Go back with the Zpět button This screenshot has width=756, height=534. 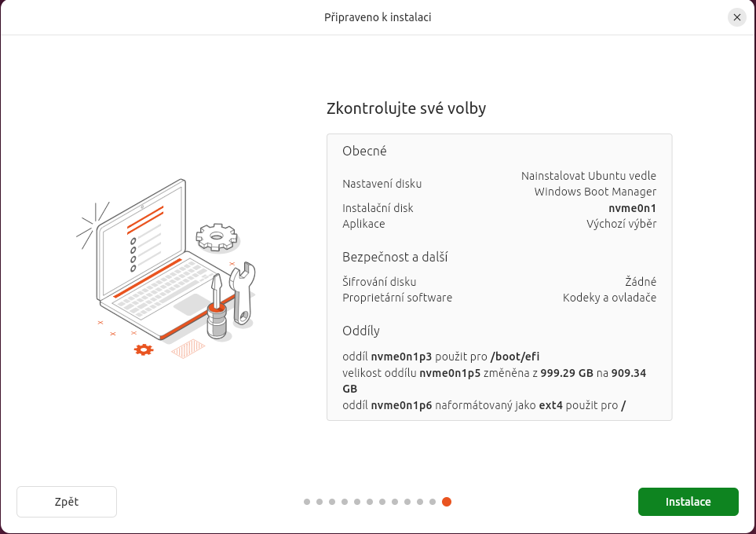[x=67, y=502]
